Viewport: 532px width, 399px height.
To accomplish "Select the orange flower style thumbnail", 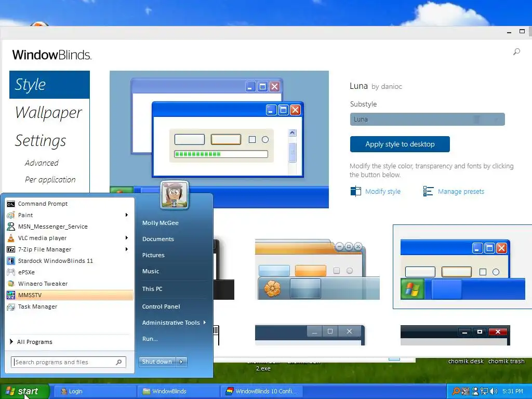I will [317, 269].
